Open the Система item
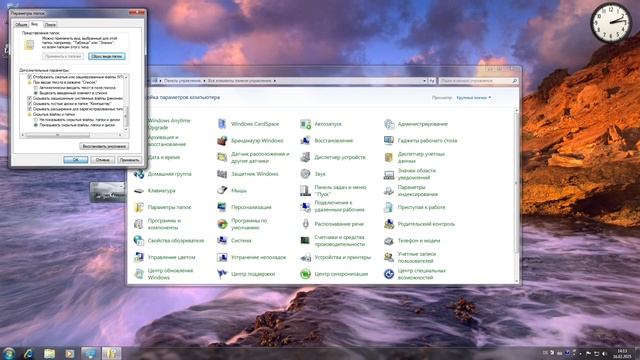Viewport: 640px width, 360px height. [x=234, y=241]
